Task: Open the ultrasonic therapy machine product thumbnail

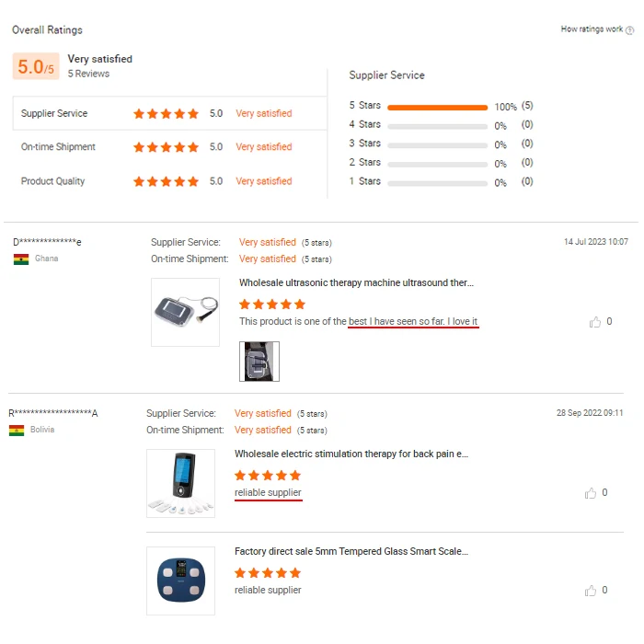Action: coord(185,312)
